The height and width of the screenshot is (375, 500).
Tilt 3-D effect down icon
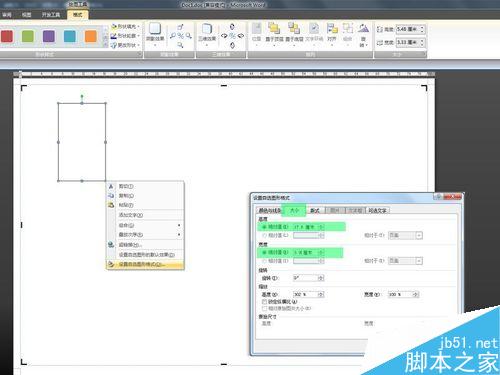pyautogui.click(x=232, y=45)
